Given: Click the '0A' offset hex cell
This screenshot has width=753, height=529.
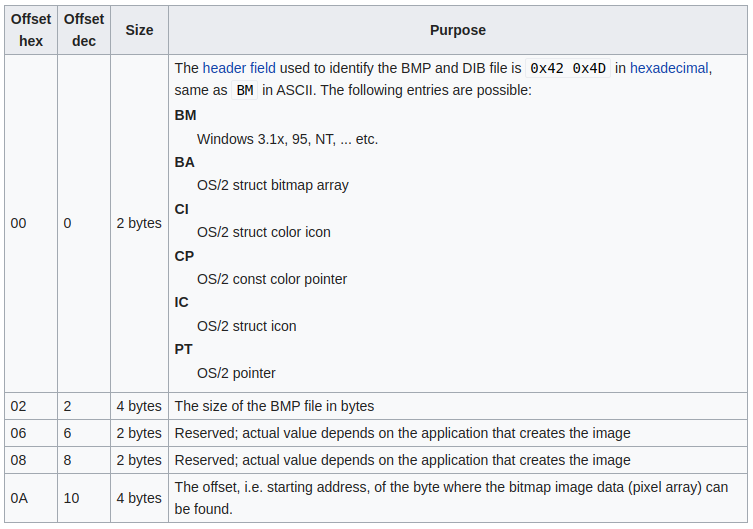Looking at the screenshot, I should pos(19,498).
